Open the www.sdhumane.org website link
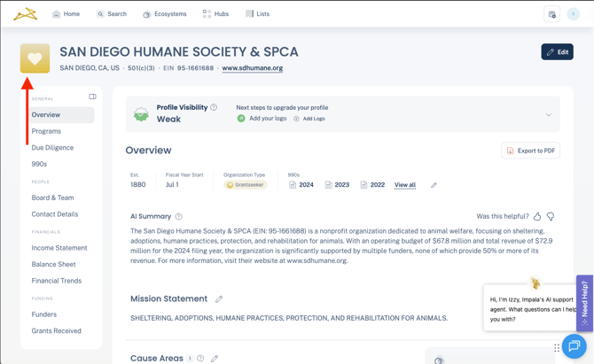 coord(252,68)
